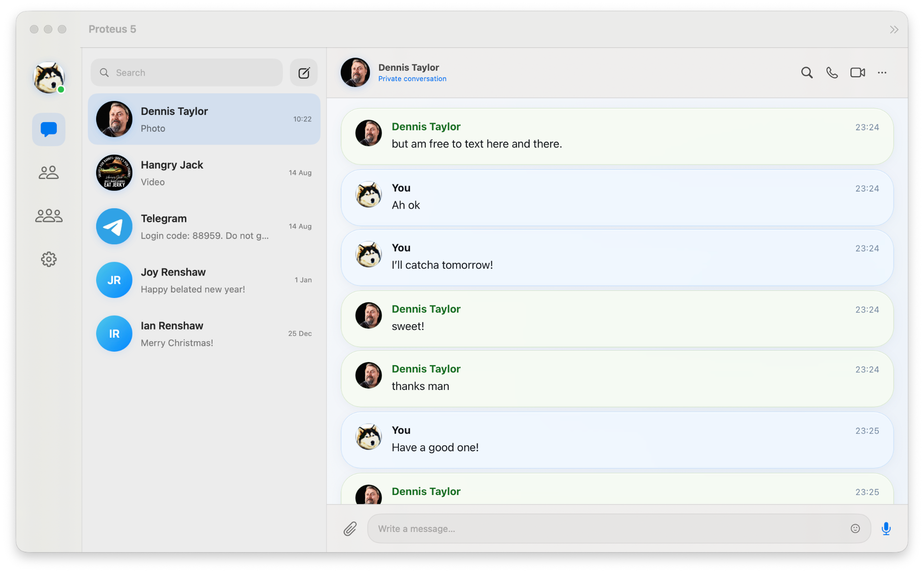
Task: Open the Hangry Jack chat
Action: coord(204,173)
